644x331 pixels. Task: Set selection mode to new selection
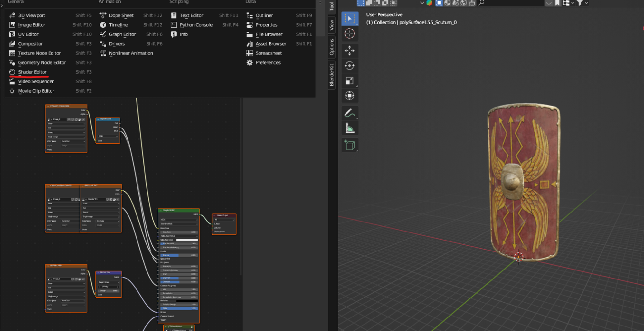click(361, 3)
